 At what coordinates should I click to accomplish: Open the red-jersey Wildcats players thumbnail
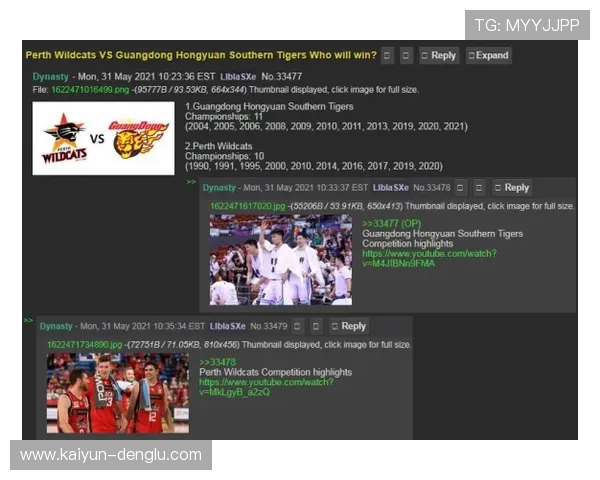point(118,393)
